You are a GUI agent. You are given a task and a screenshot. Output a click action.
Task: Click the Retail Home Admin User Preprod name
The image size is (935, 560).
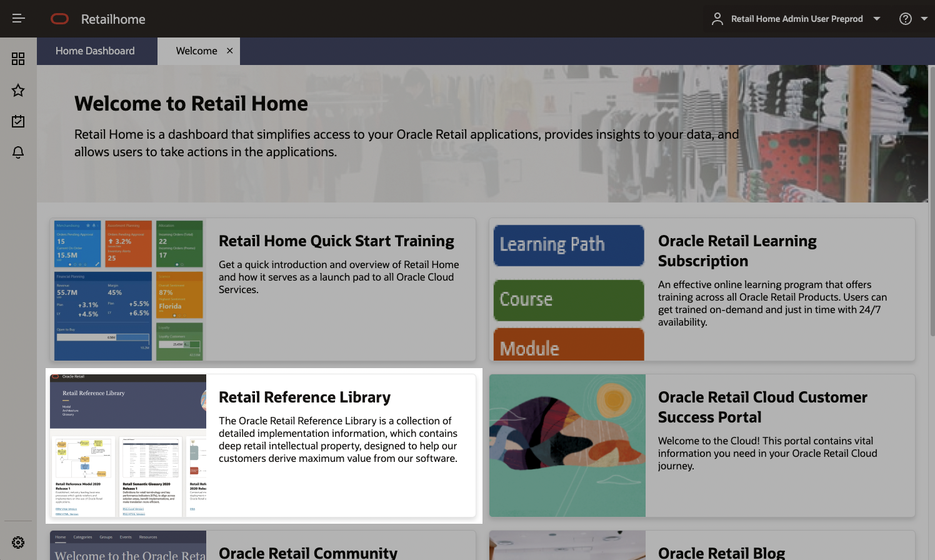pyautogui.click(x=797, y=19)
